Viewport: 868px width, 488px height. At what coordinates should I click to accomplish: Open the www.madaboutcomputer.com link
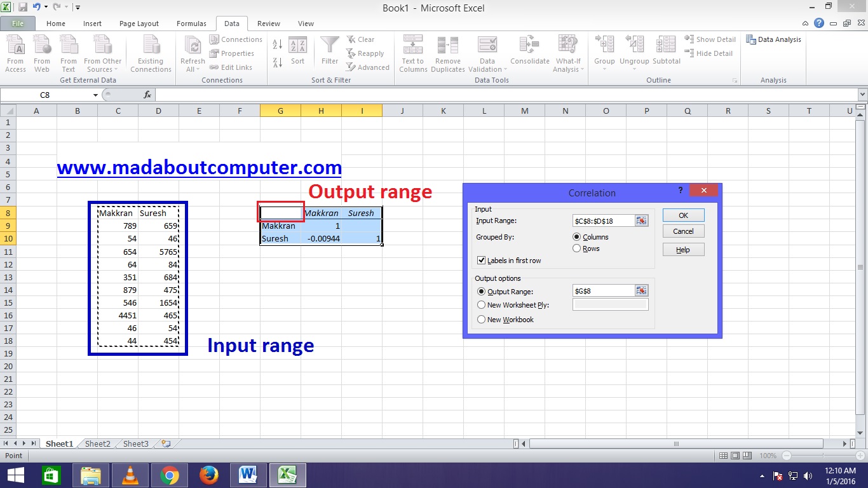[200, 168]
